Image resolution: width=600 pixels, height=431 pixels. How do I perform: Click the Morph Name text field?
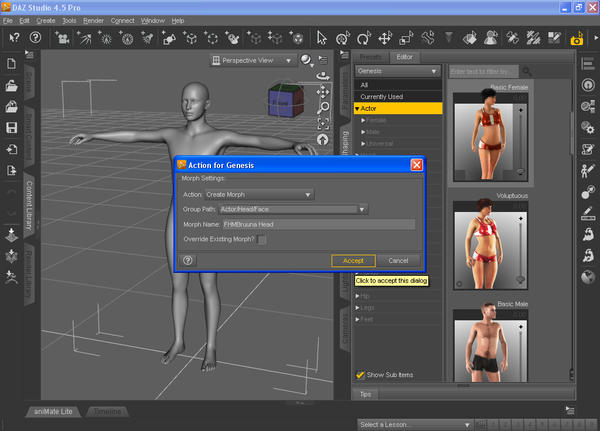[319, 224]
